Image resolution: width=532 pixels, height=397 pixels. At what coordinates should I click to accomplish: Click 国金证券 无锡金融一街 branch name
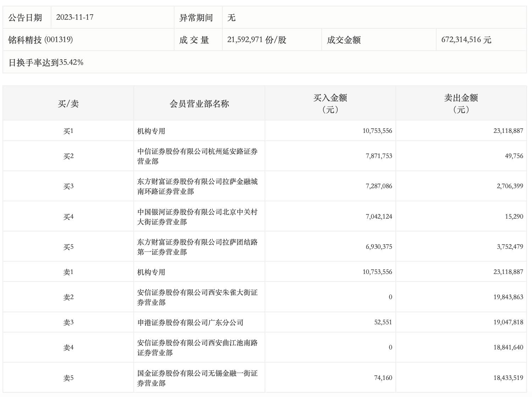pos(197,378)
